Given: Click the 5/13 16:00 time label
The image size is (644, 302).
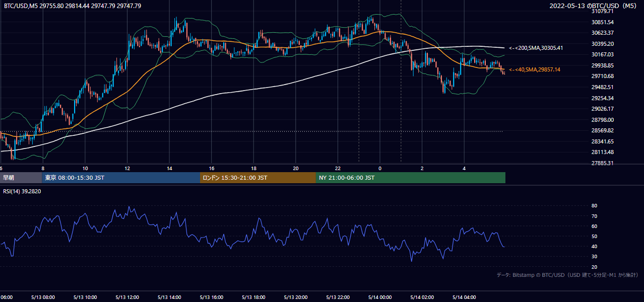Looking at the screenshot, I should click(x=212, y=297).
